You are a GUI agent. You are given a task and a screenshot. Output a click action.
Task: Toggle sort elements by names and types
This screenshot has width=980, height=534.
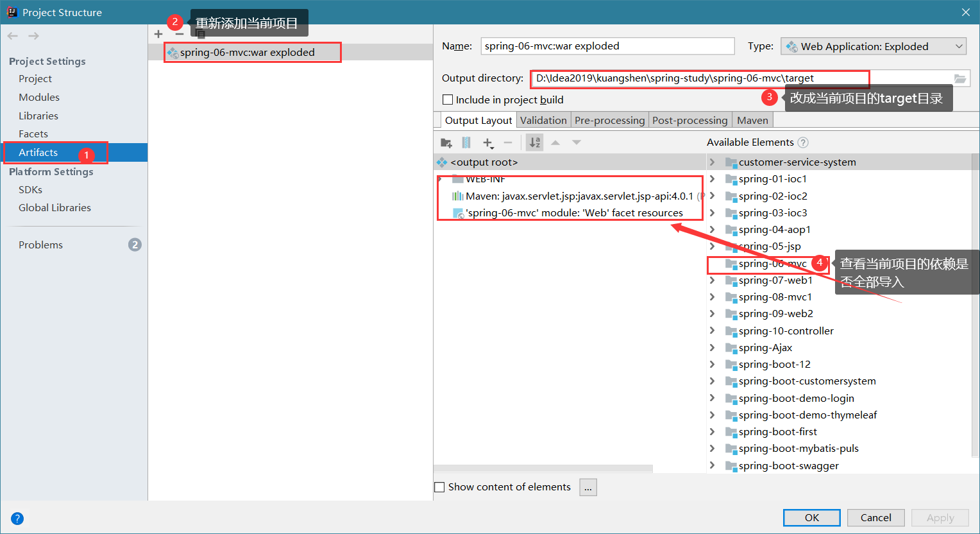(534, 142)
